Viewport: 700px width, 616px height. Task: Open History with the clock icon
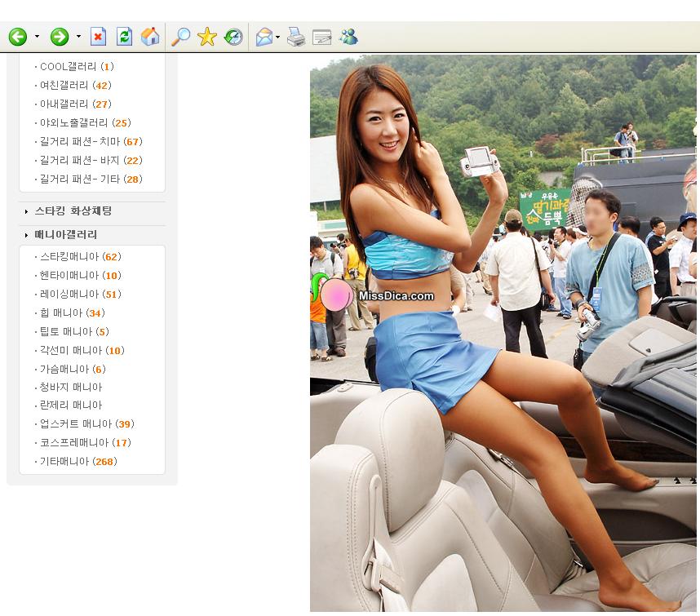[233, 37]
